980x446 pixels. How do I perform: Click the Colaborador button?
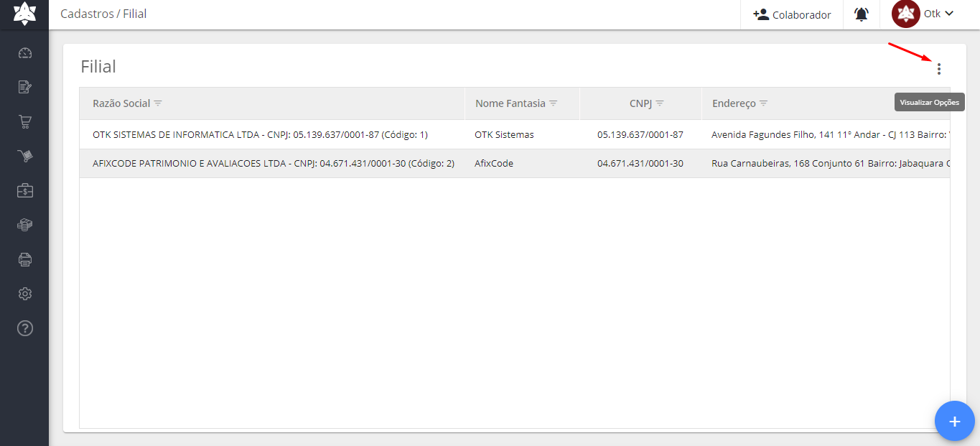pos(792,14)
